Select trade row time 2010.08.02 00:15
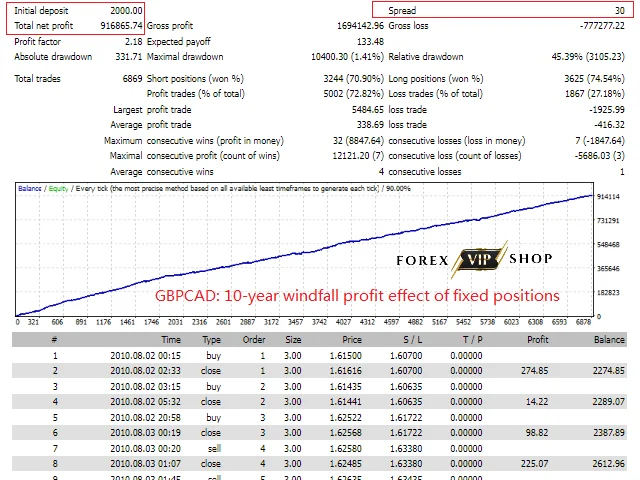 point(145,356)
